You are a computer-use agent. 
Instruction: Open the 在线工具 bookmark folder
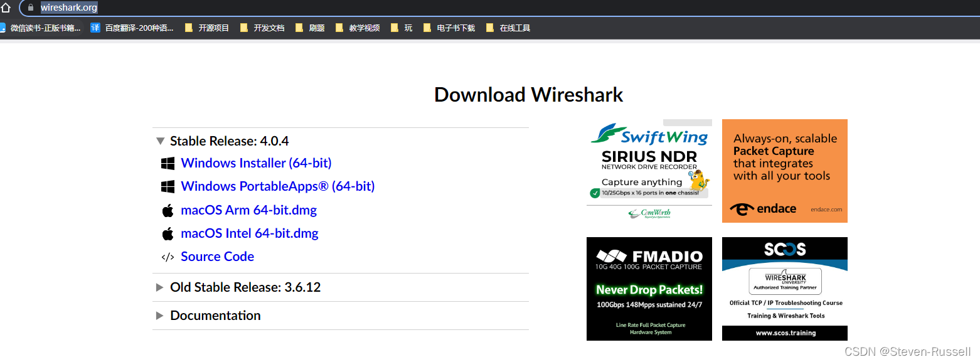point(508,28)
